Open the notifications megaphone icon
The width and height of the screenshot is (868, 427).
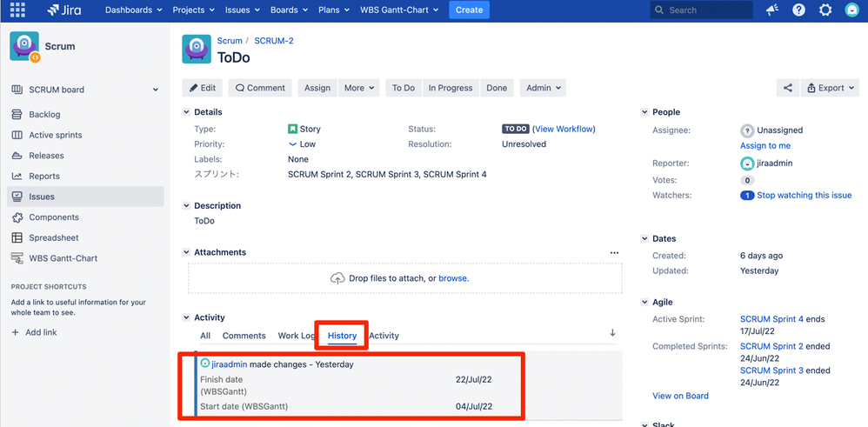click(x=772, y=10)
